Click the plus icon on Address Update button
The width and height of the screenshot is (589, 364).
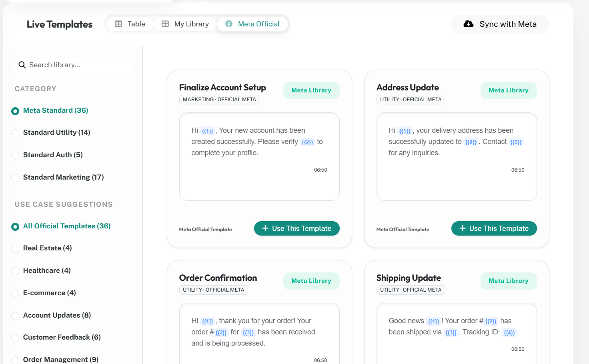point(463,228)
